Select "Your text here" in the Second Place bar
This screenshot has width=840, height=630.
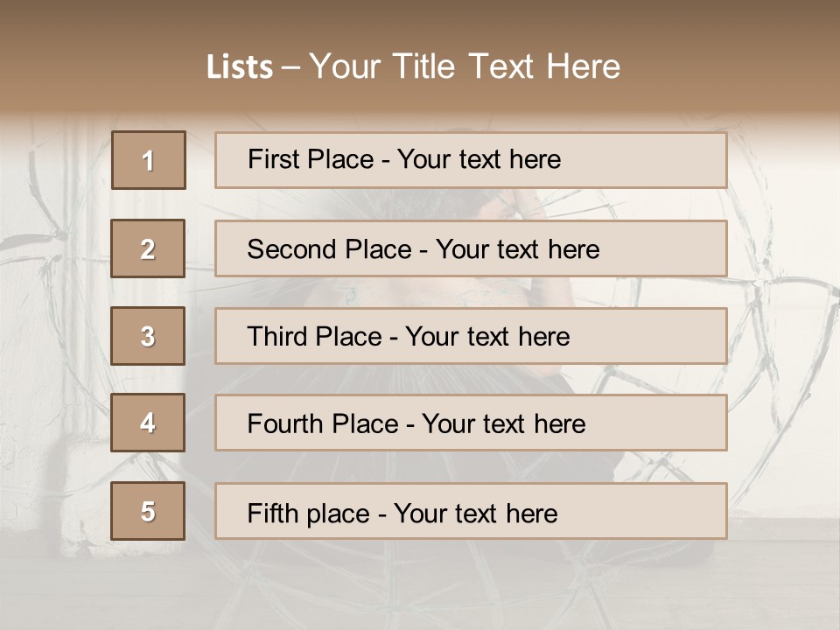pos(517,249)
